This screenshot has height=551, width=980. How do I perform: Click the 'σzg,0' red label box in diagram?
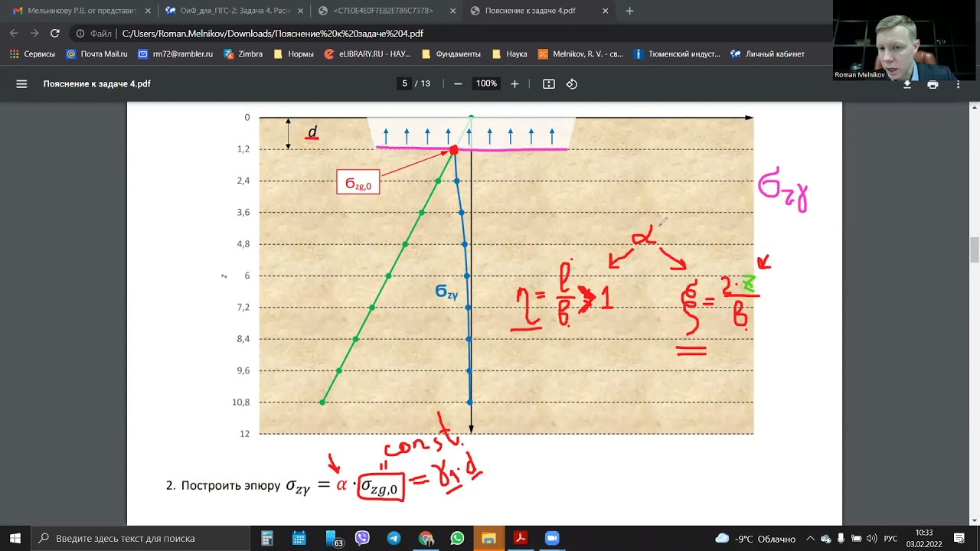(x=358, y=182)
